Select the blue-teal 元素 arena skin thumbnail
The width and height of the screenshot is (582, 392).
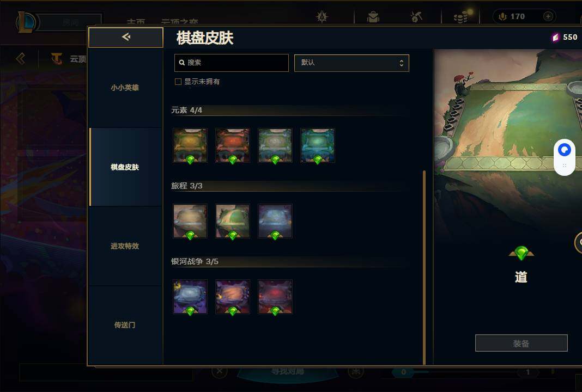318,145
